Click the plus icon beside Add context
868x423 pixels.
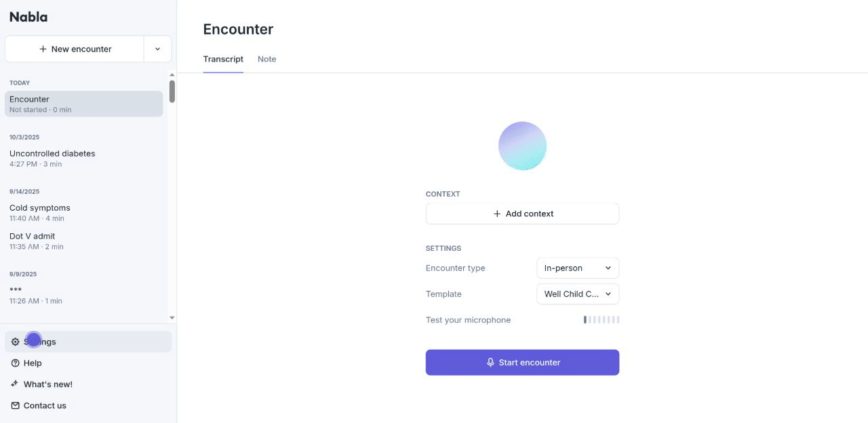coord(497,214)
